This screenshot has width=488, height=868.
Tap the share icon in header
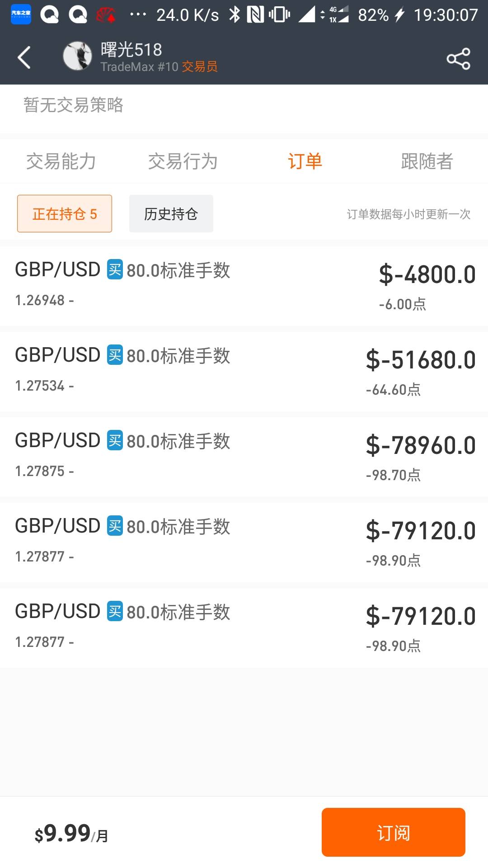tap(458, 59)
